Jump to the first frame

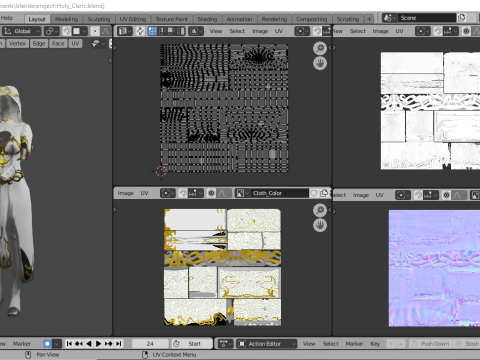[69, 343]
